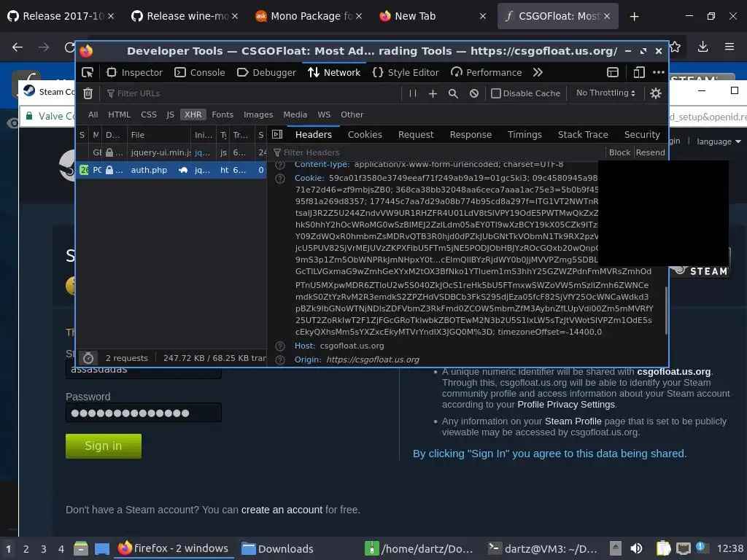The width and height of the screenshot is (747, 560).
Task: Open file manager icon in taskbar
Action: pos(81,548)
